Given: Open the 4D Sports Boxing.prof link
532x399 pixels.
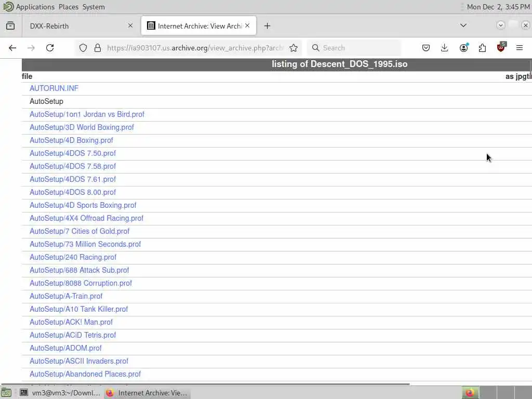Looking at the screenshot, I should pos(83,205).
